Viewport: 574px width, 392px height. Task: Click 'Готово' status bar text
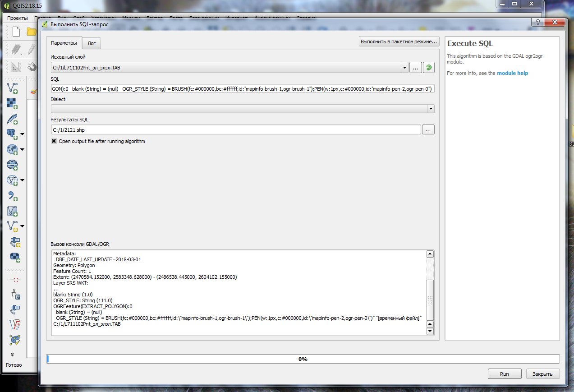pyautogui.click(x=14, y=365)
